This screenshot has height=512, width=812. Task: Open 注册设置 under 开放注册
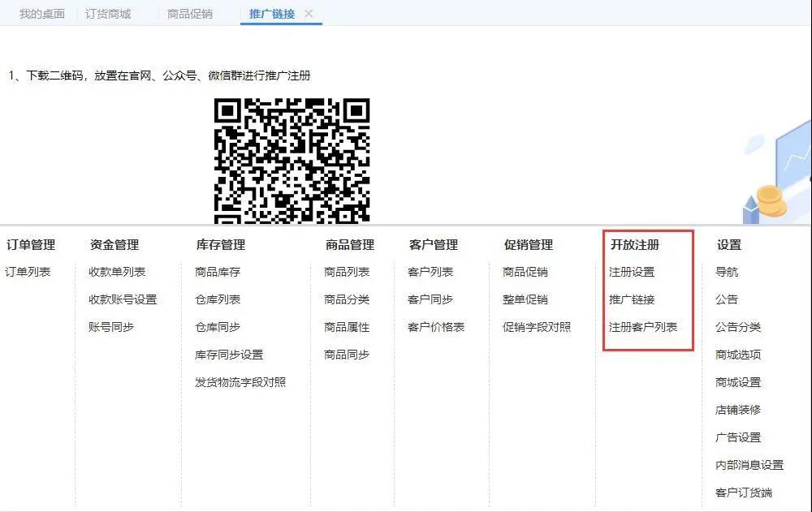tap(632, 272)
